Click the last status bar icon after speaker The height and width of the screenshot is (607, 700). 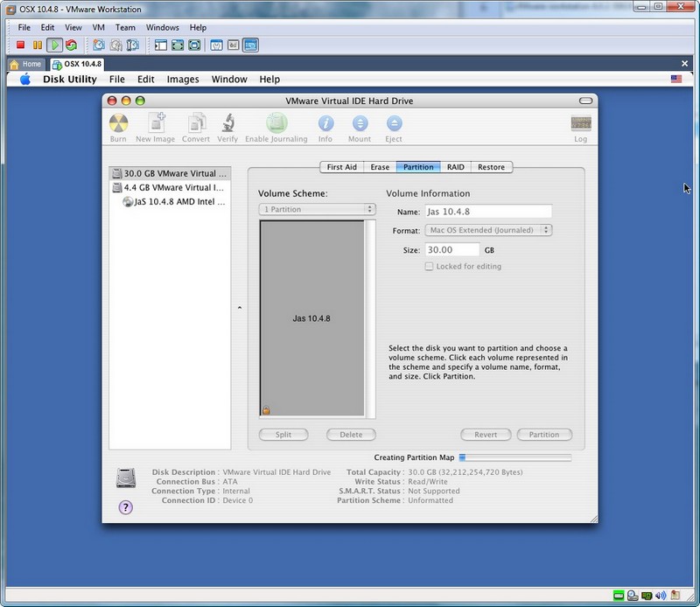pos(675,595)
